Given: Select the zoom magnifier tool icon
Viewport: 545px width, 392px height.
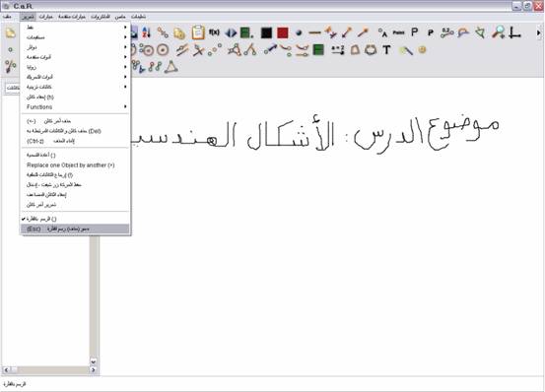Looking at the screenshot, I should coord(499,33).
